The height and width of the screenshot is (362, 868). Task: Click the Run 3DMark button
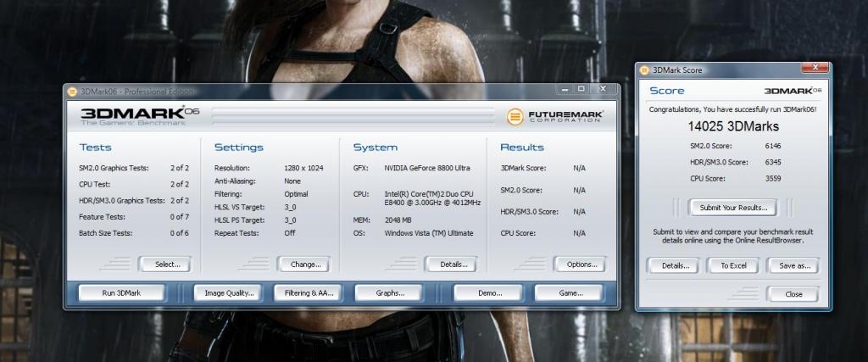[122, 292]
